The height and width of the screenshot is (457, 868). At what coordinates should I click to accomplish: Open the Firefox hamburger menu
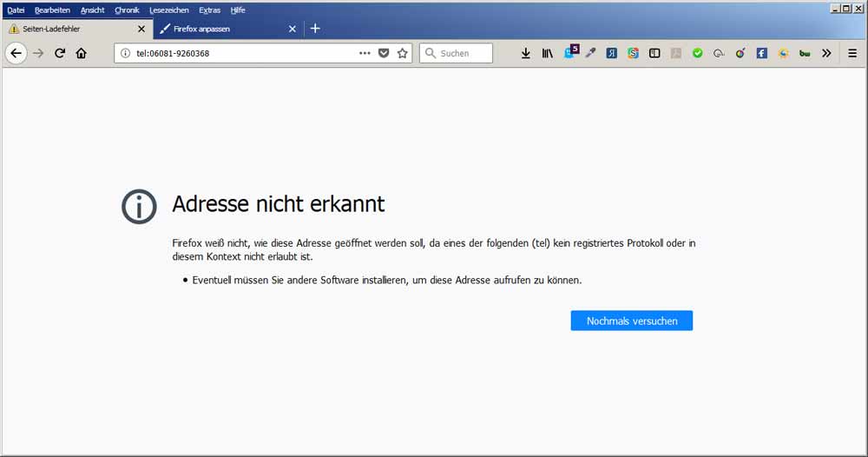point(852,53)
